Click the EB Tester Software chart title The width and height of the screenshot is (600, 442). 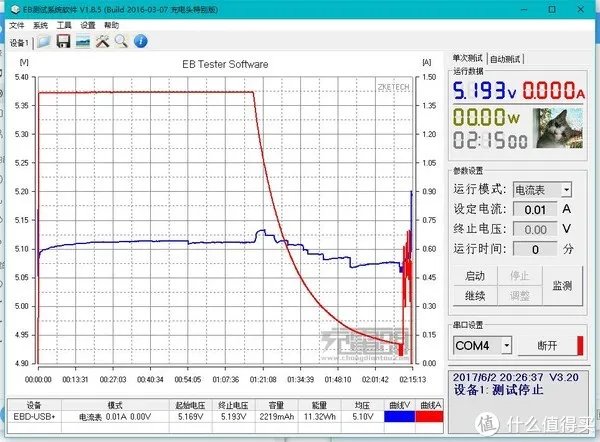pos(225,64)
